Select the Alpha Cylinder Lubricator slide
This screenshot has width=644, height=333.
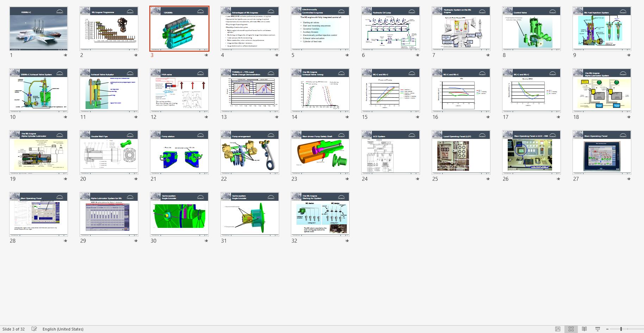click(x=39, y=152)
